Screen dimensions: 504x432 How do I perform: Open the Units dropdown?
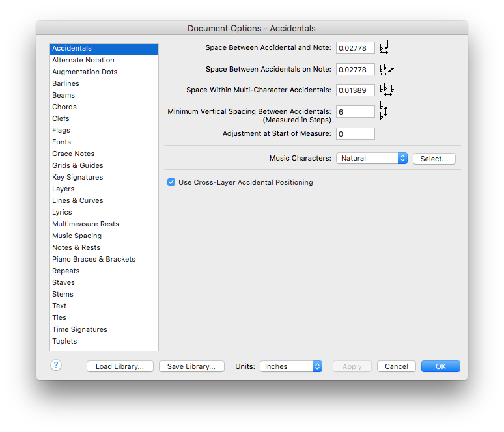(x=291, y=366)
